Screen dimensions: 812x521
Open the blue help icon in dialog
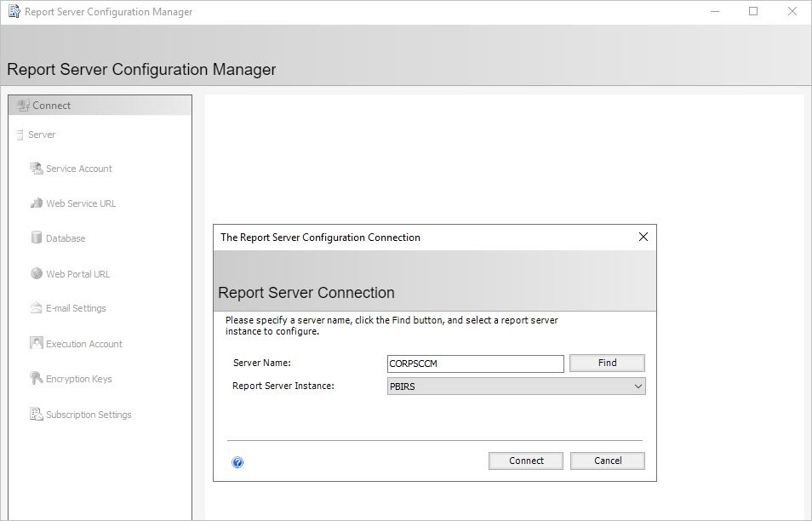coord(237,462)
